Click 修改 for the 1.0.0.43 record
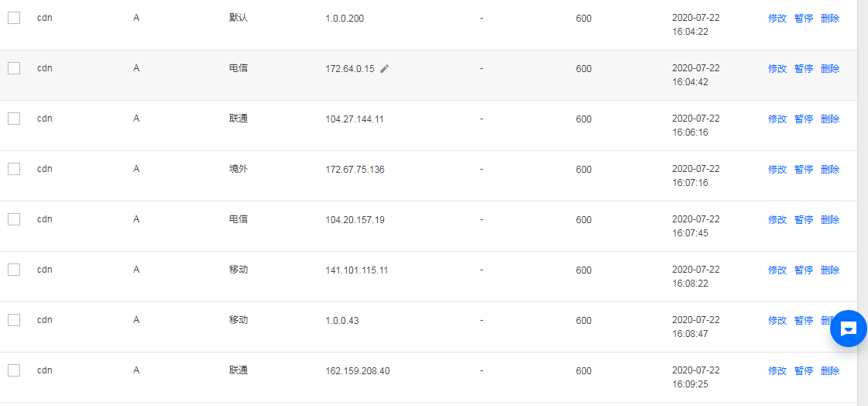The width and height of the screenshot is (868, 406). coord(777,321)
